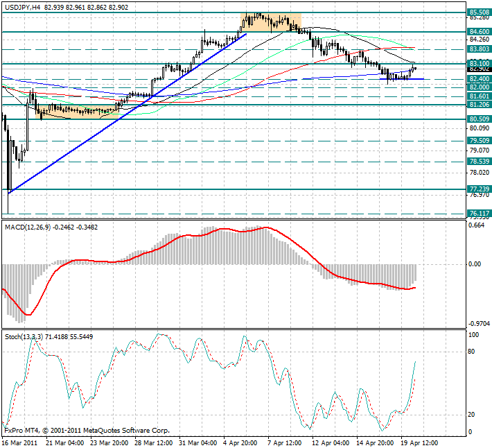Select the 84.600 price level label

(x=479, y=32)
